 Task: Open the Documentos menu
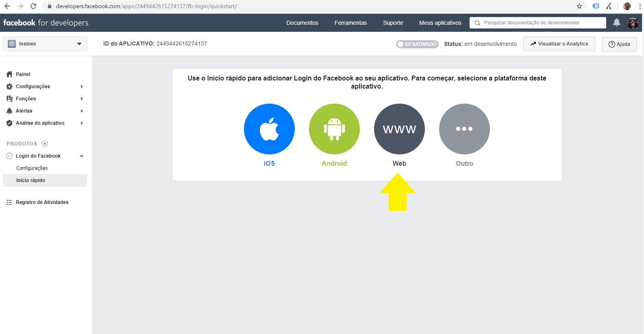pos(302,23)
